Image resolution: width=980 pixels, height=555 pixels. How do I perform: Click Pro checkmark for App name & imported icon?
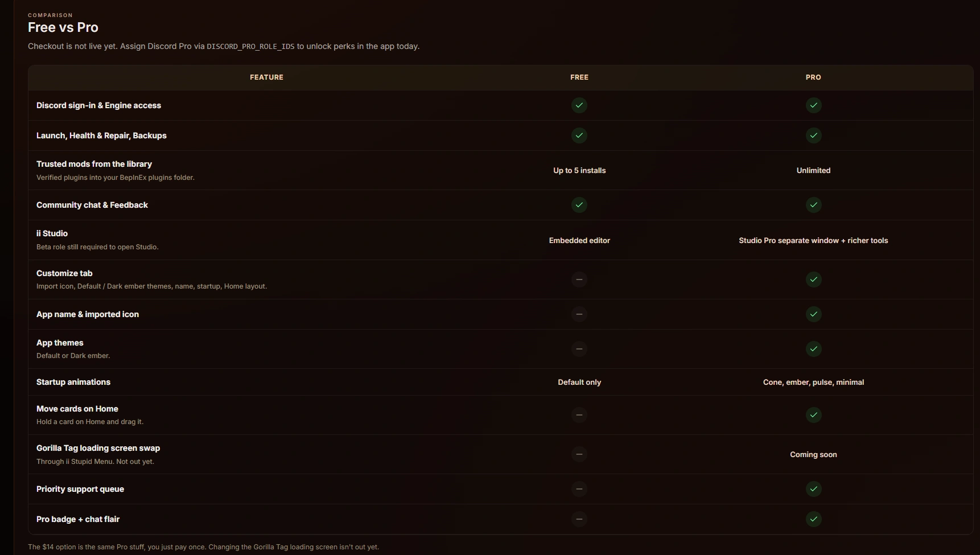coord(813,314)
